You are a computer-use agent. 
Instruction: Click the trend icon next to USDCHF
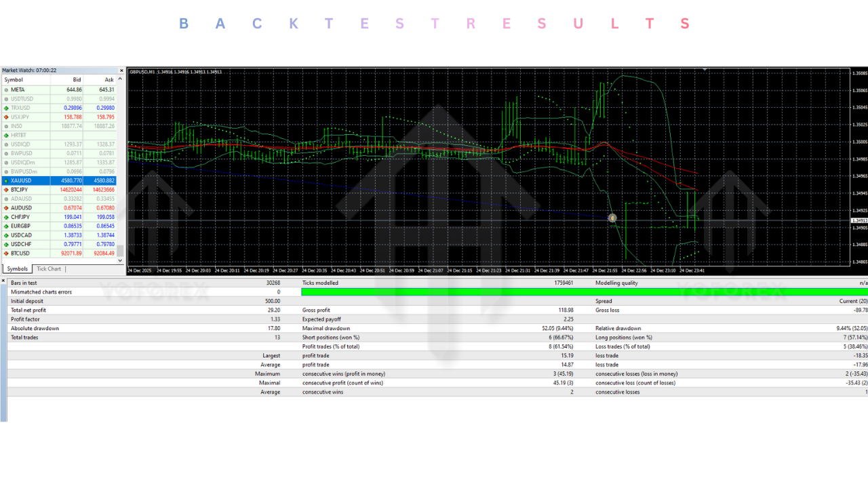5,244
